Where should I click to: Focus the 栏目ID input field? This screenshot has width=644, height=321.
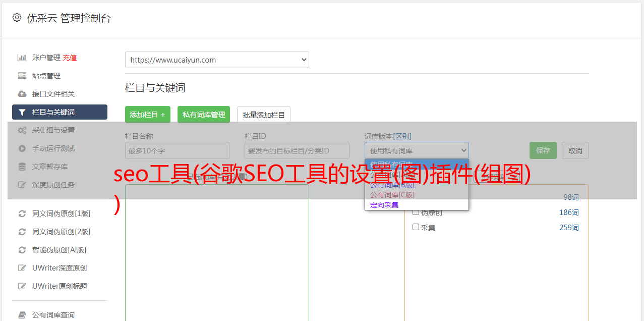[x=297, y=150]
